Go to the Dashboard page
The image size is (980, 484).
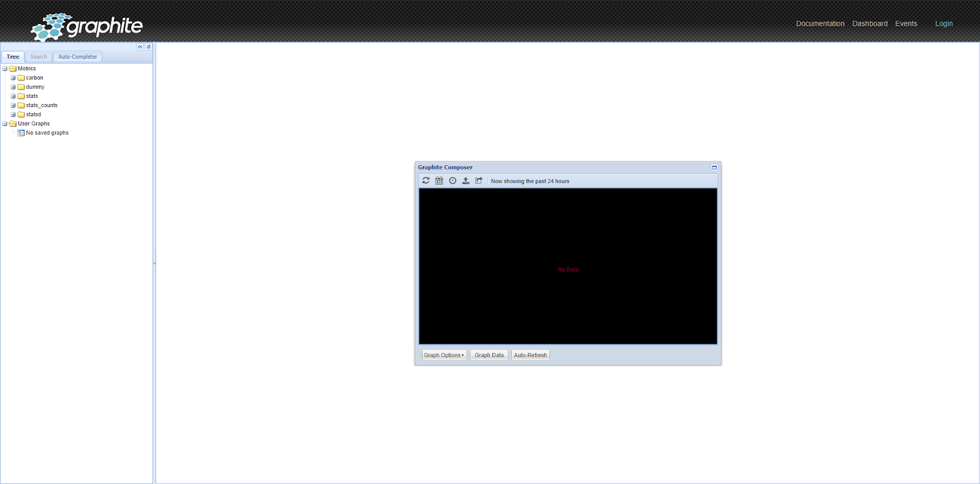click(x=870, y=24)
